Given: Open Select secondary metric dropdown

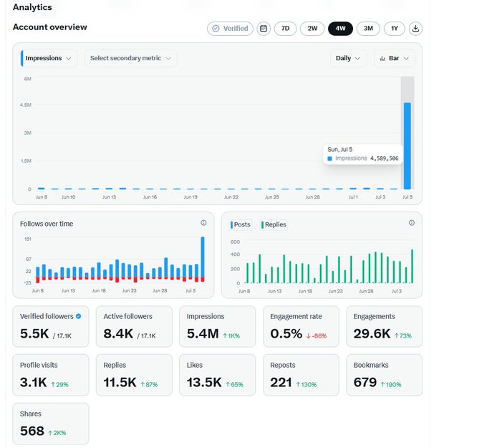Looking at the screenshot, I should 131,58.
